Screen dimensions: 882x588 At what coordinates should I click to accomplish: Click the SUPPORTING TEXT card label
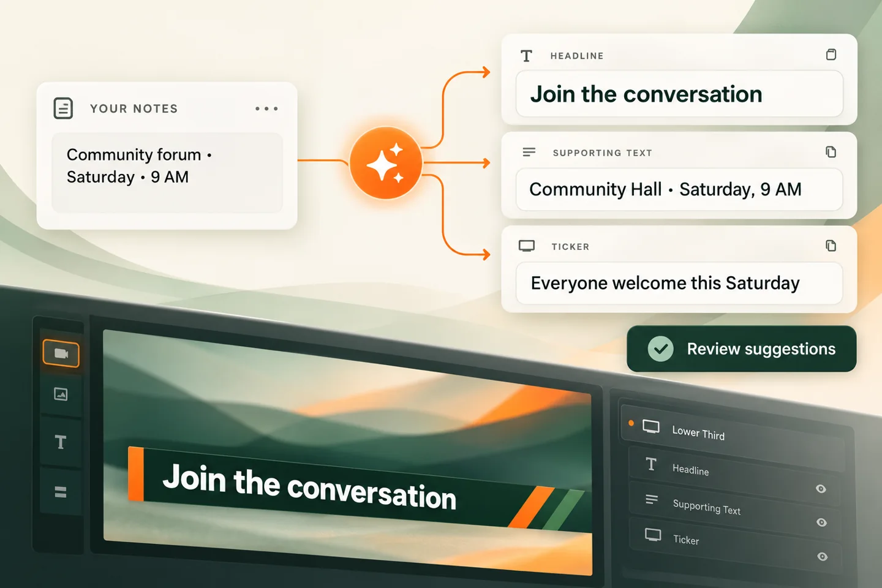tap(603, 153)
